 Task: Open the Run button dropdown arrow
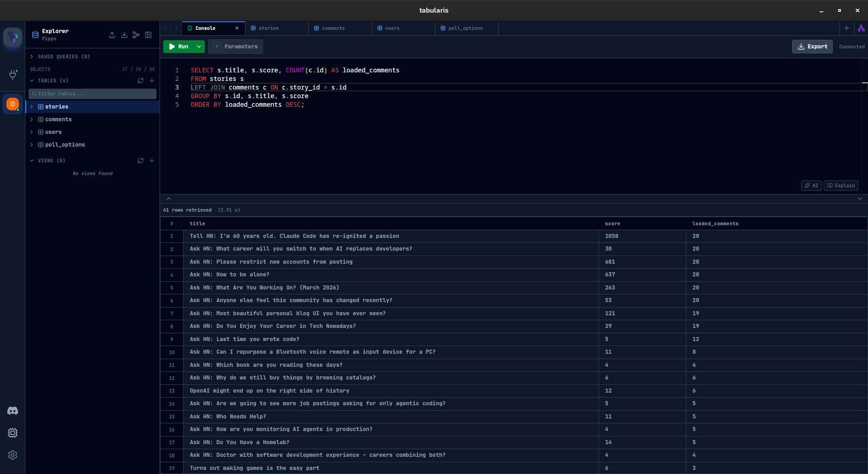tap(199, 47)
